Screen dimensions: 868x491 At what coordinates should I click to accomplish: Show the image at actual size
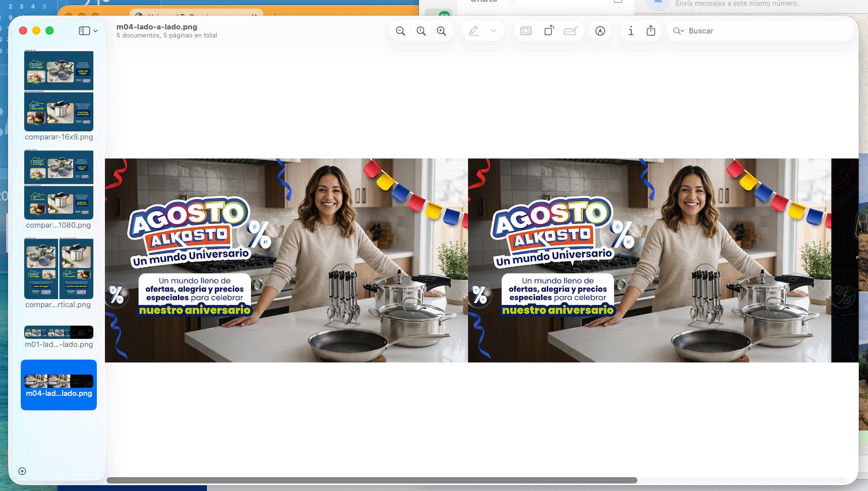421,31
